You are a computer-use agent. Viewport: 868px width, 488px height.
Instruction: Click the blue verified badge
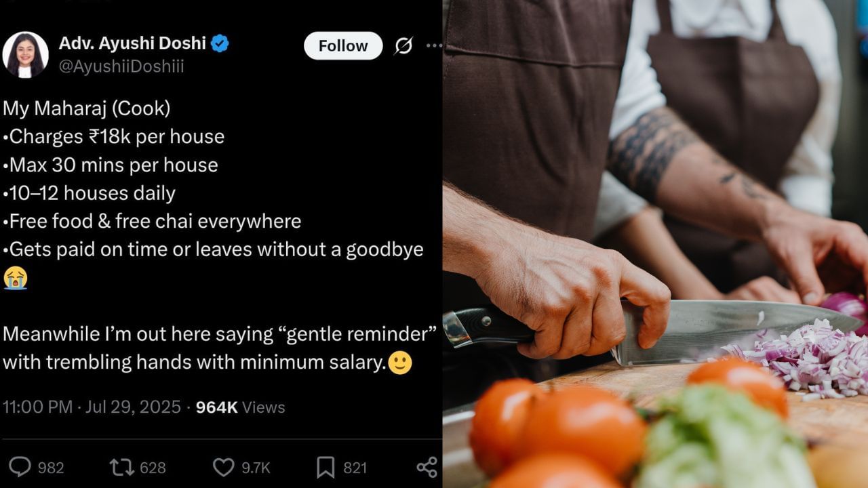tap(220, 44)
